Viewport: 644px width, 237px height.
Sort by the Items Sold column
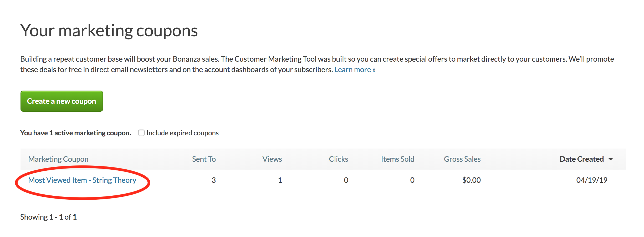[398, 159]
